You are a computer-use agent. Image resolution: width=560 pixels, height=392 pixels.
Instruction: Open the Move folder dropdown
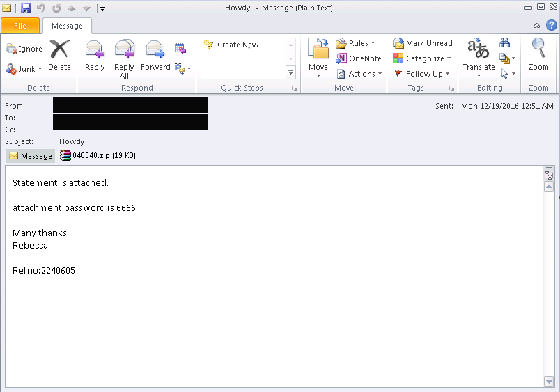(318, 58)
